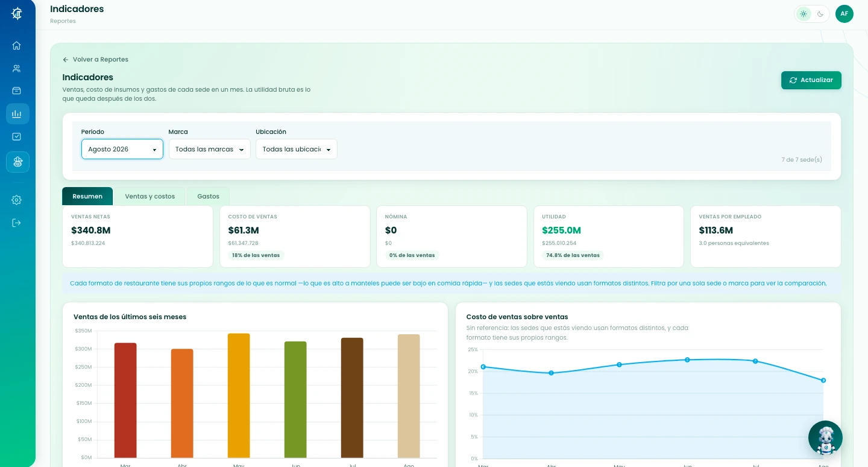
Task: Open the Marca dropdown
Action: click(210, 149)
